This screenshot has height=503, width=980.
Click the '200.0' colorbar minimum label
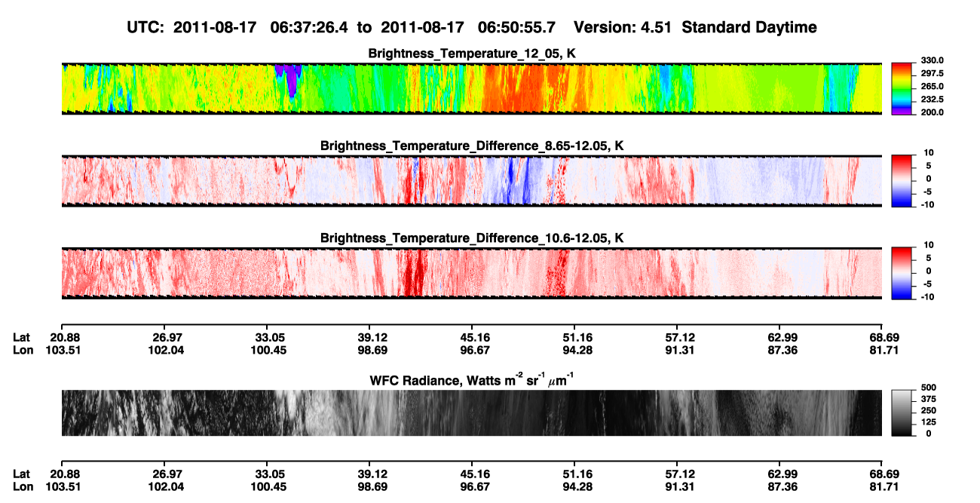click(933, 112)
